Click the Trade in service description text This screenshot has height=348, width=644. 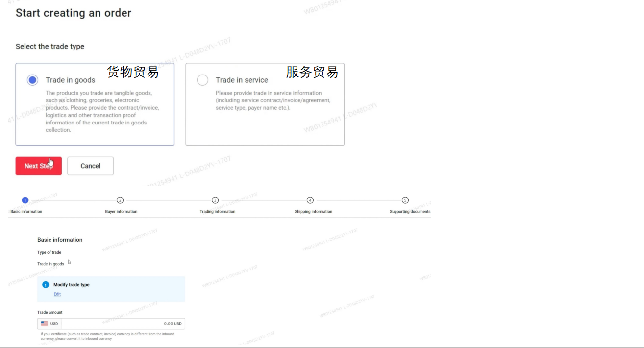coord(272,100)
